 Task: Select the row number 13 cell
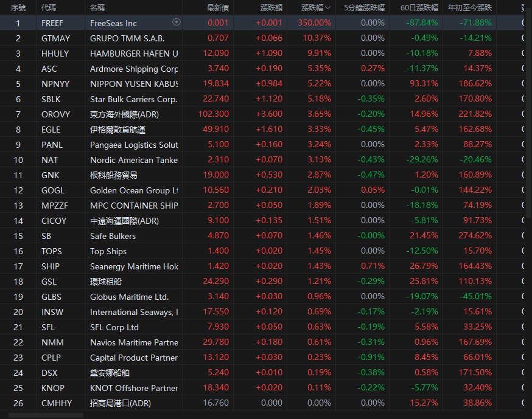[x=18, y=206]
